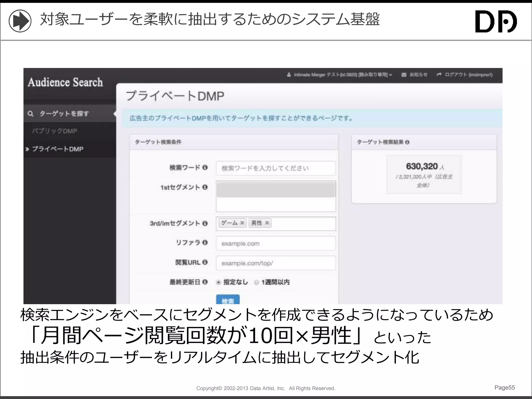The width and height of the screenshot is (532, 399).
Task: Remove the 男性 segment tag
Action: pos(267,223)
